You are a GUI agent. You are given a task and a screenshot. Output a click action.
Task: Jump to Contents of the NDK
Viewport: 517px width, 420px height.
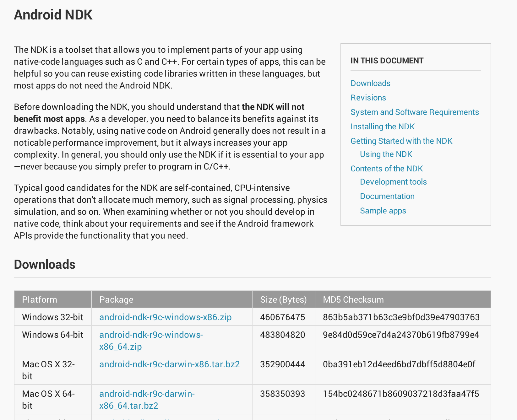(x=387, y=169)
